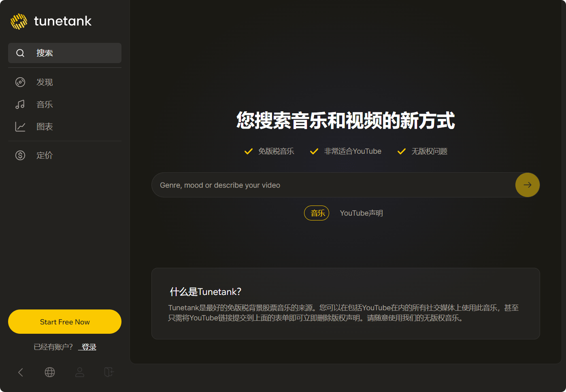Collapse sidebar with the left chevron
Screen dimensions: 566x392
pos(21,372)
